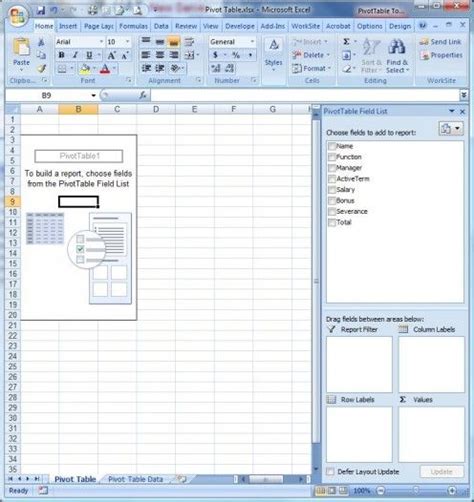The height and width of the screenshot is (502, 474).
Task: Click the AutoSum sigma icon
Action: click(346, 42)
